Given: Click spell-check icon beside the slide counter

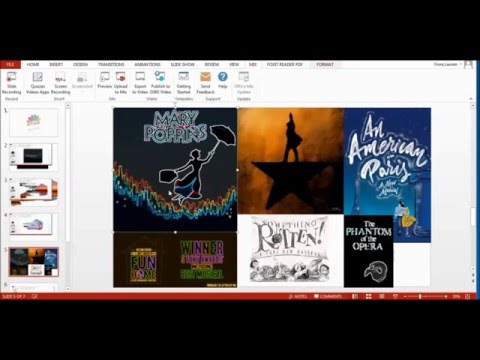Looking at the screenshot, I should click(34, 296).
